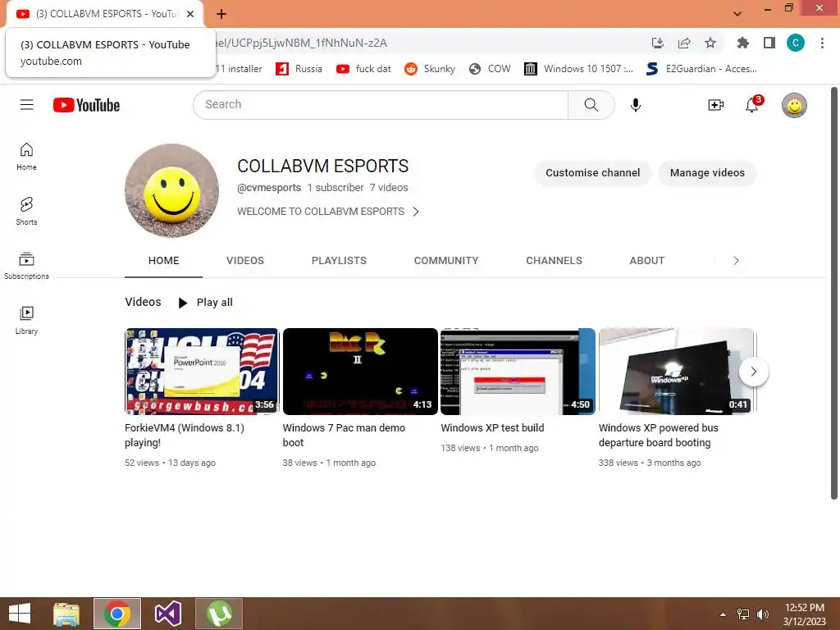Go to Home in sidebar
This screenshot has height=630, width=840.
(x=26, y=157)
